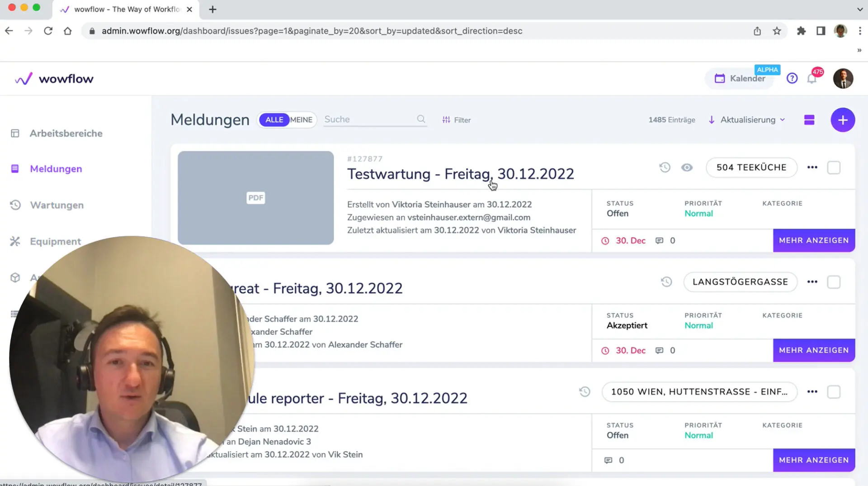Image resolution: width=868 pixels, height=486 pixels.
Task: Open the PDF thumbnail of Testwartung
Action: click(x=255, y=198)
